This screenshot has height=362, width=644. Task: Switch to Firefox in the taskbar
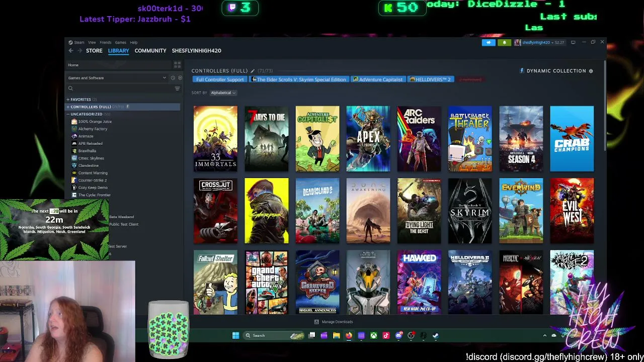[349, 335]
